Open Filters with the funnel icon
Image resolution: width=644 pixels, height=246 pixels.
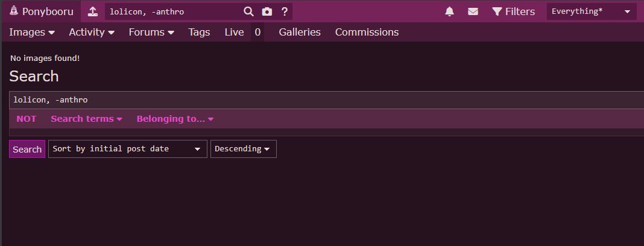[x=513, y=11]
